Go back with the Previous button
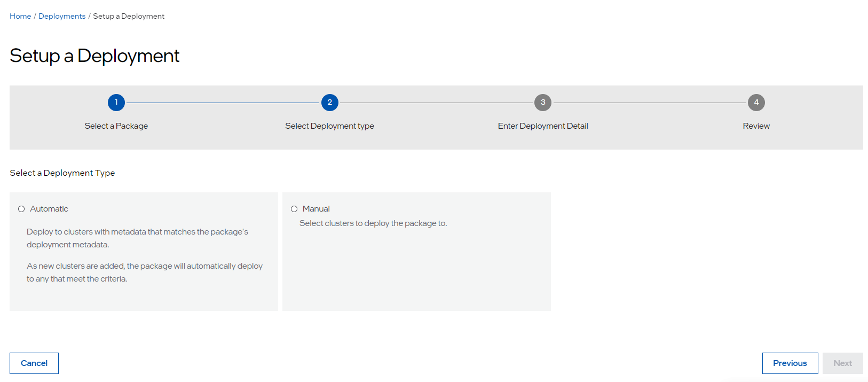Image resolution: width=868 pixels, height=382 pixels. [x=790, y=363]
